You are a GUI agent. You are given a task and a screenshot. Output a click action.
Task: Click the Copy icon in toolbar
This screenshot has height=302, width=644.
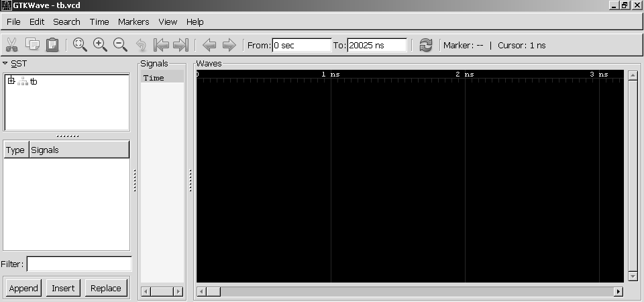tap(32, 45)
